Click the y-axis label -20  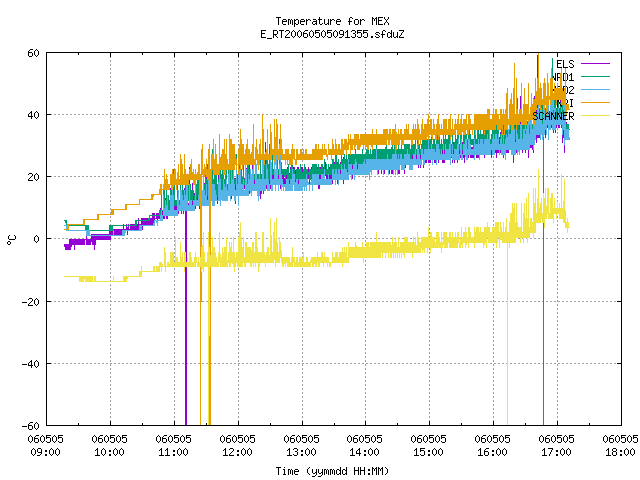tap(31, 302)
